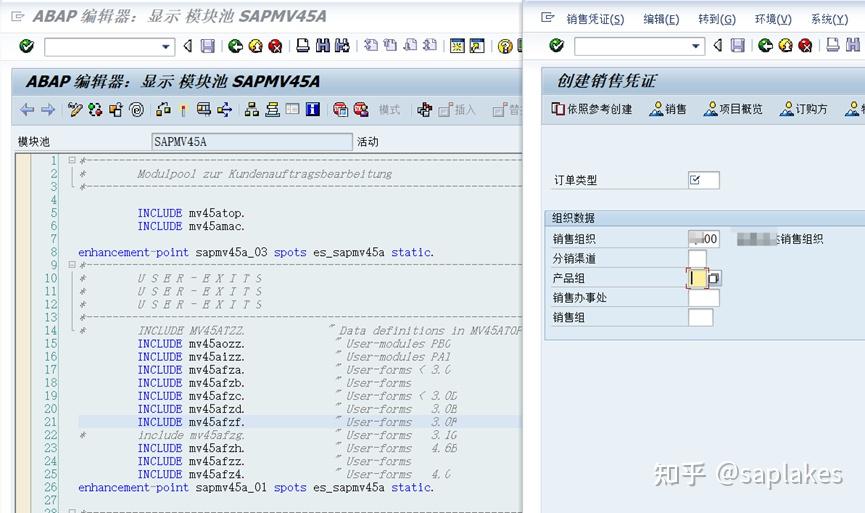865x513 pixels.
Task: Click the Set/Delete External Breakpoint icon
Action: coord(361,110)
